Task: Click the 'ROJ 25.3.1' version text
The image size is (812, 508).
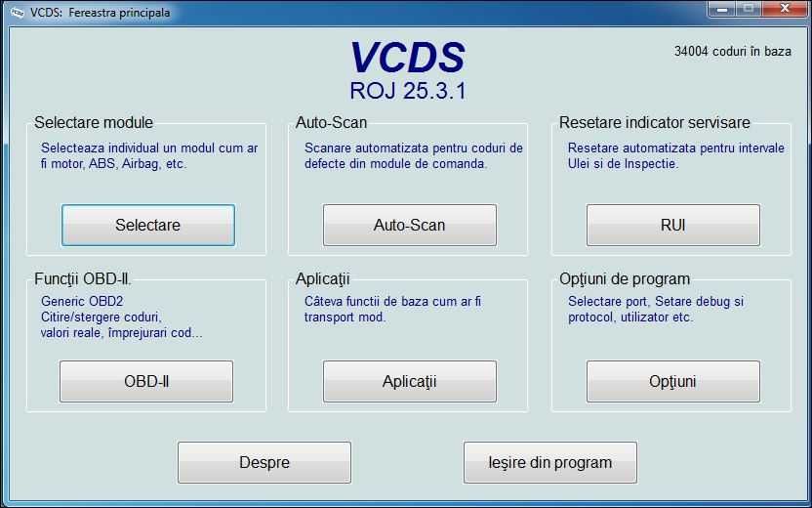Action: 408,91
